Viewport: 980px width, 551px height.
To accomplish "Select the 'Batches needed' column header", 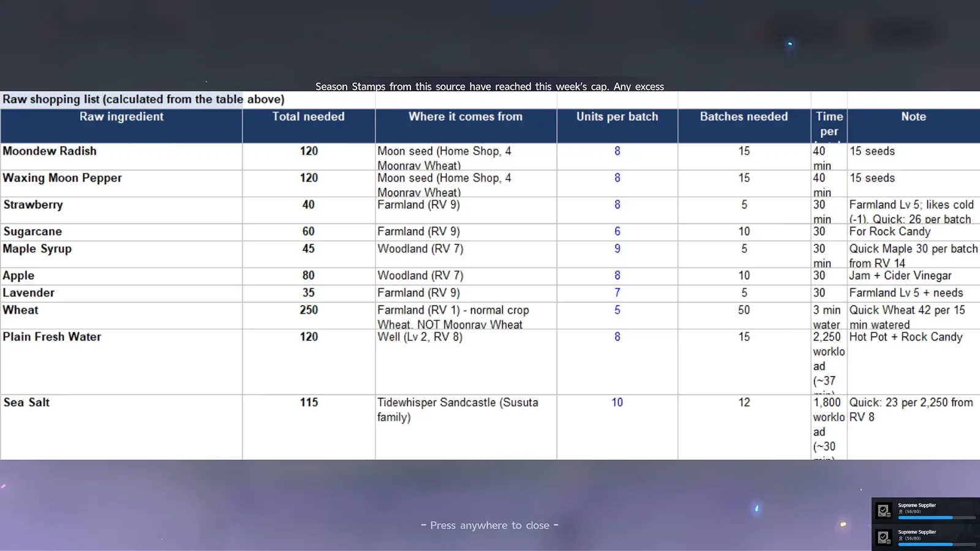I will (x=744, y=126).
